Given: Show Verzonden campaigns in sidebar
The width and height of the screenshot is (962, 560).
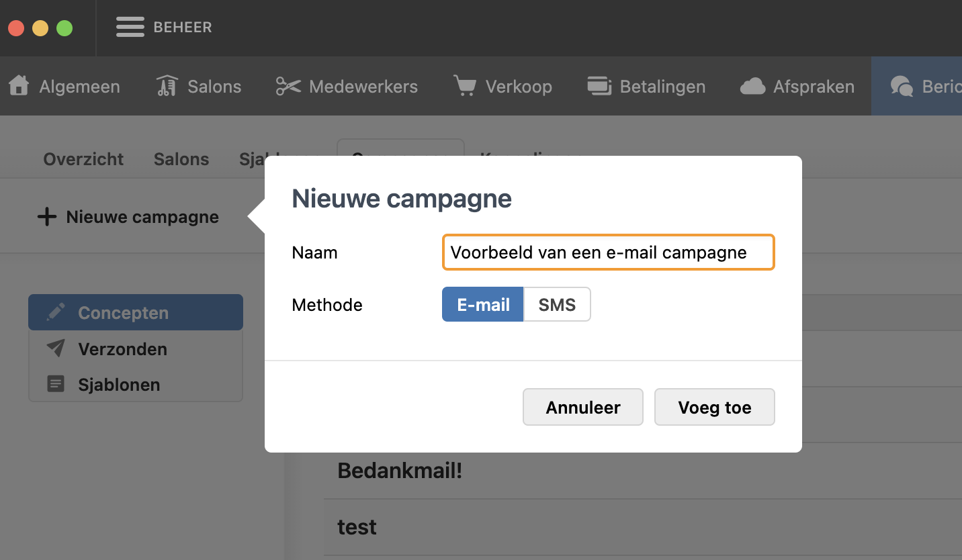Looking at the screenshot, I should coord(122,349).
